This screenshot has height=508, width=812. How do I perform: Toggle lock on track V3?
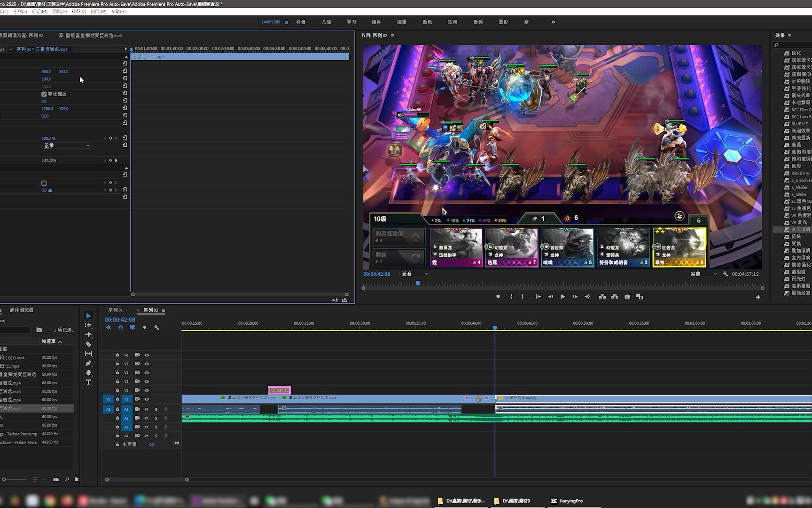[117, 381]
